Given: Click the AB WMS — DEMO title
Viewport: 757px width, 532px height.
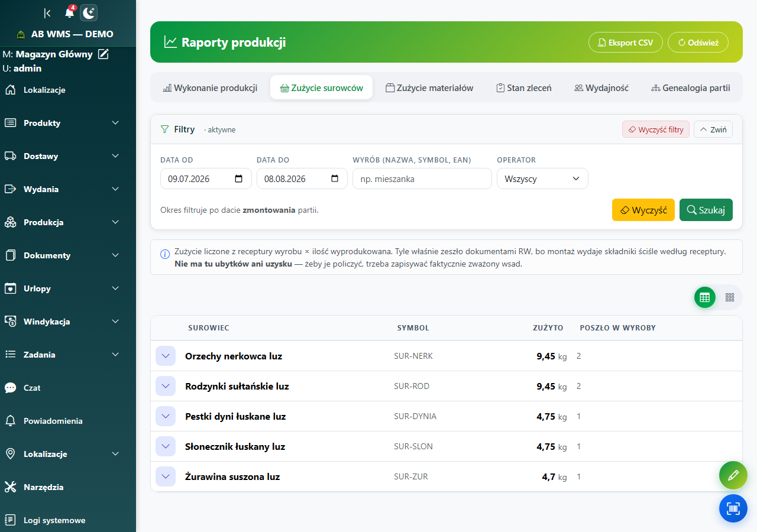Looking at the screenshot, I should tap(72, 34).
